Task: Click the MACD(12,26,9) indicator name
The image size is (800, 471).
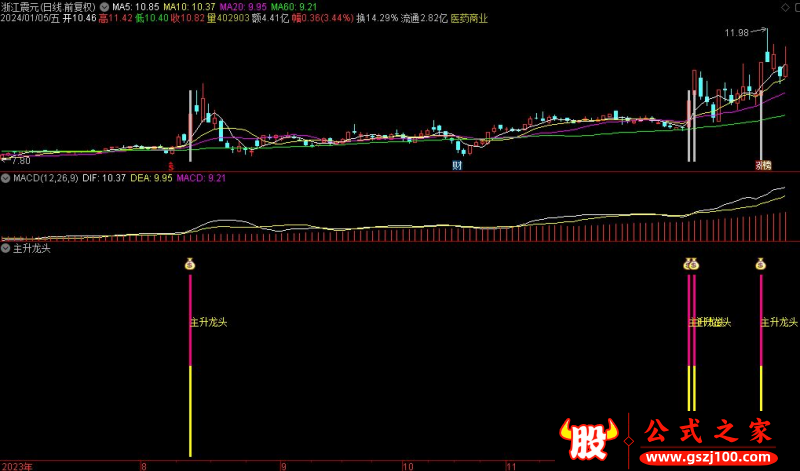Action: [45, 178]
